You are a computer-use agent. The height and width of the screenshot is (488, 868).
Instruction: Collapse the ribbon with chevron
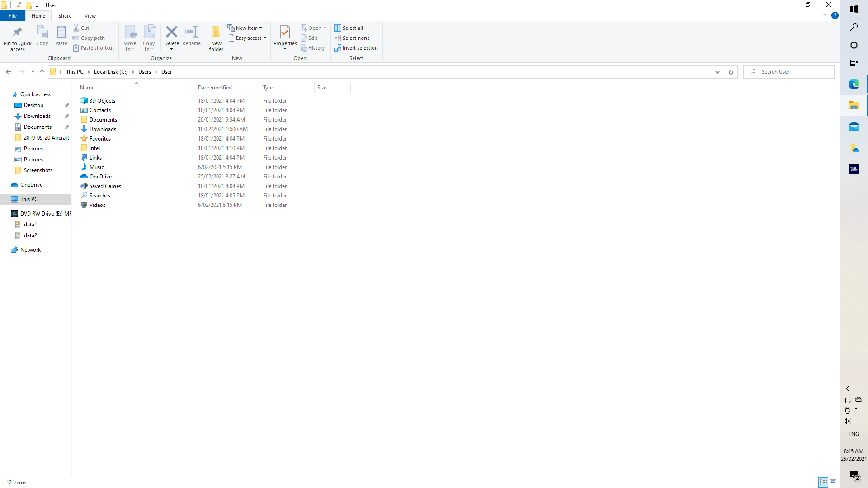825,16
